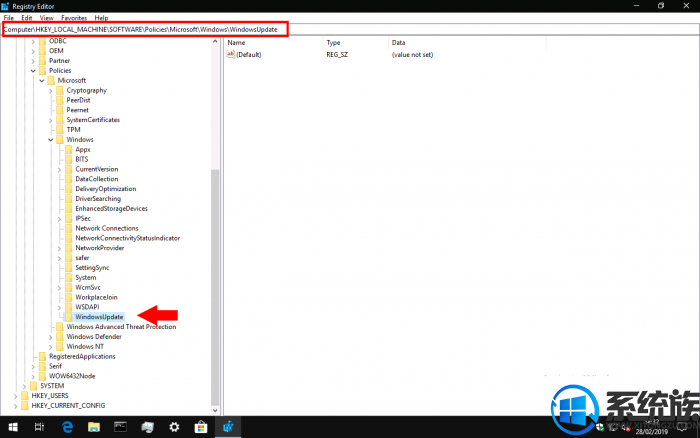Screen dimensions: 700x438
Task: Expand the ODBC key
Action: (33, 41)
